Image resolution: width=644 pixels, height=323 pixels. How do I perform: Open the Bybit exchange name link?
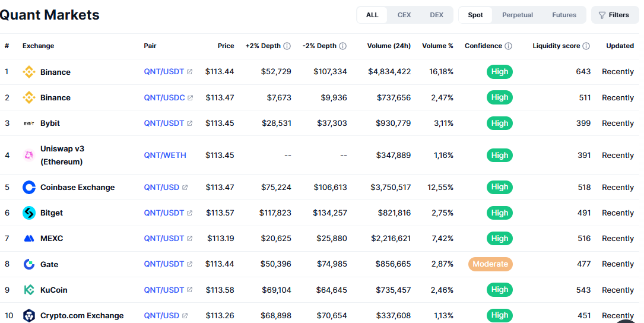(x=50, y=123)
